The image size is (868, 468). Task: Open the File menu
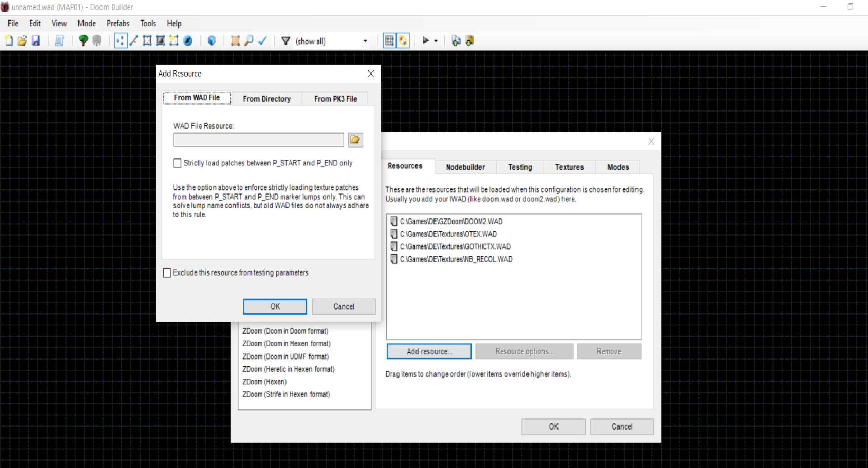click(x=13, y=24)
